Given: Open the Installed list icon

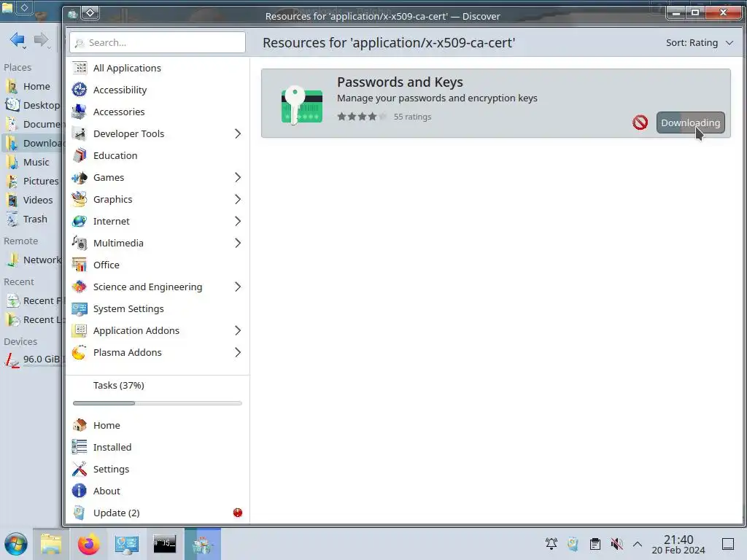Looking at the screenshot, I should point(80,447).
